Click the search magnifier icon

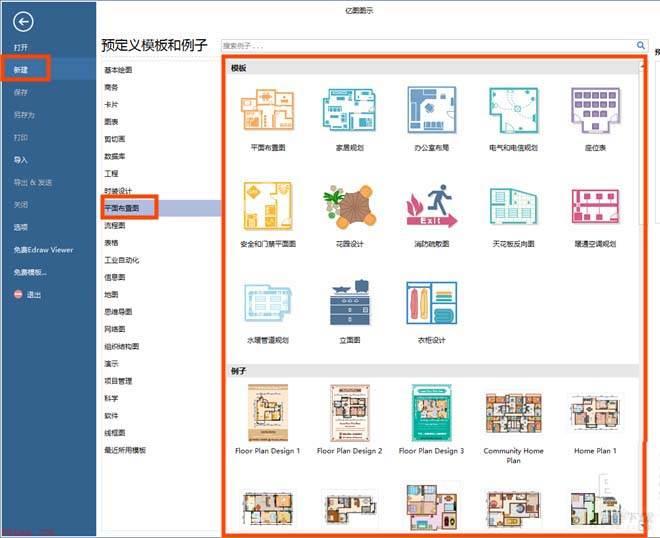pyautogui.click(x=640, y=45)
